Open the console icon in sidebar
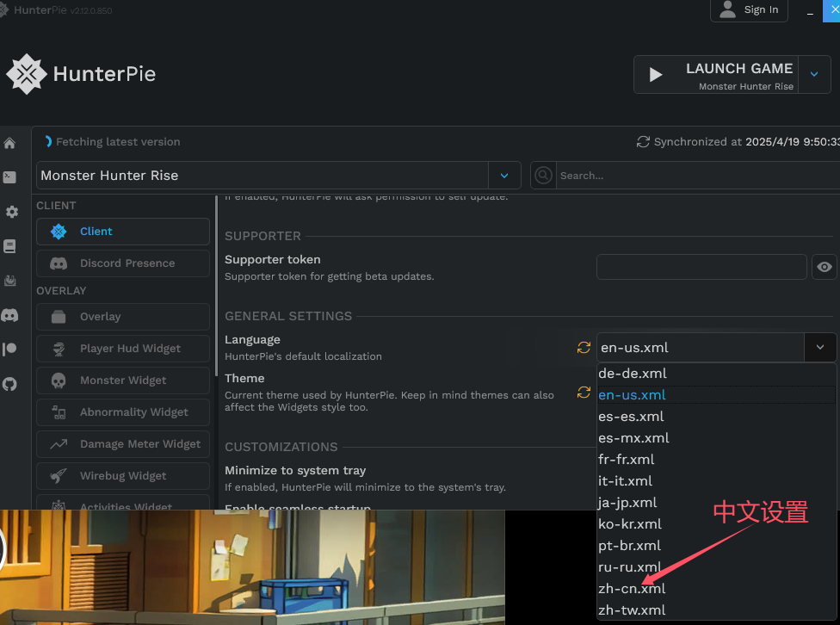840x625 pixels. click(9, 177)
